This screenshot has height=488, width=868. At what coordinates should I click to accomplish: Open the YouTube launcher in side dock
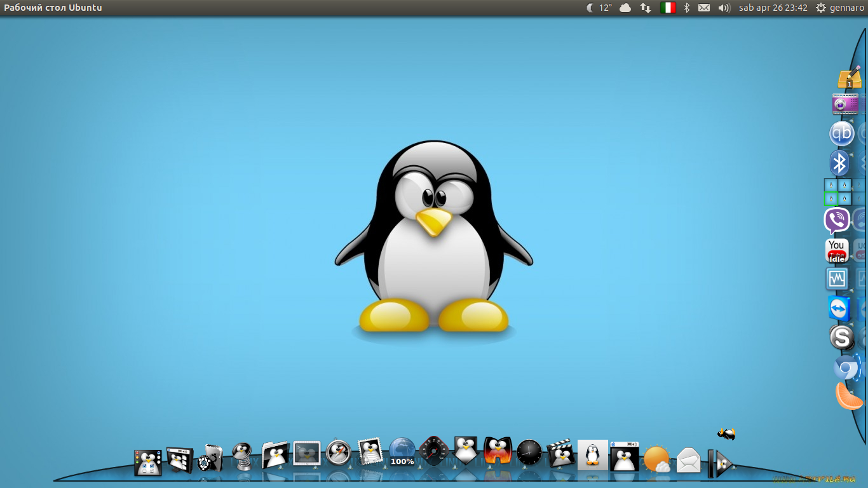tap(837, 250)
